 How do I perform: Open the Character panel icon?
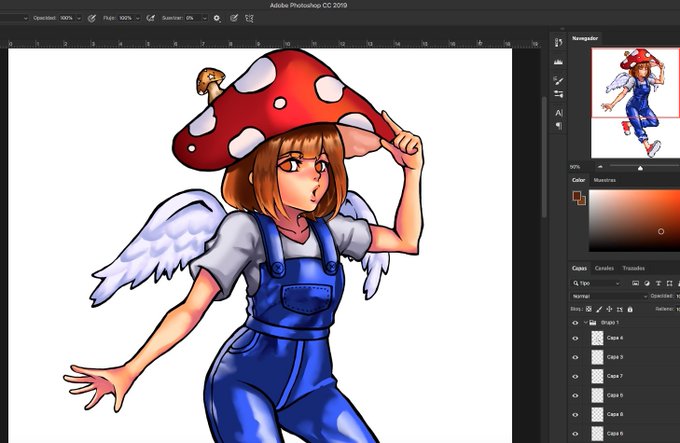click(559, 113)
